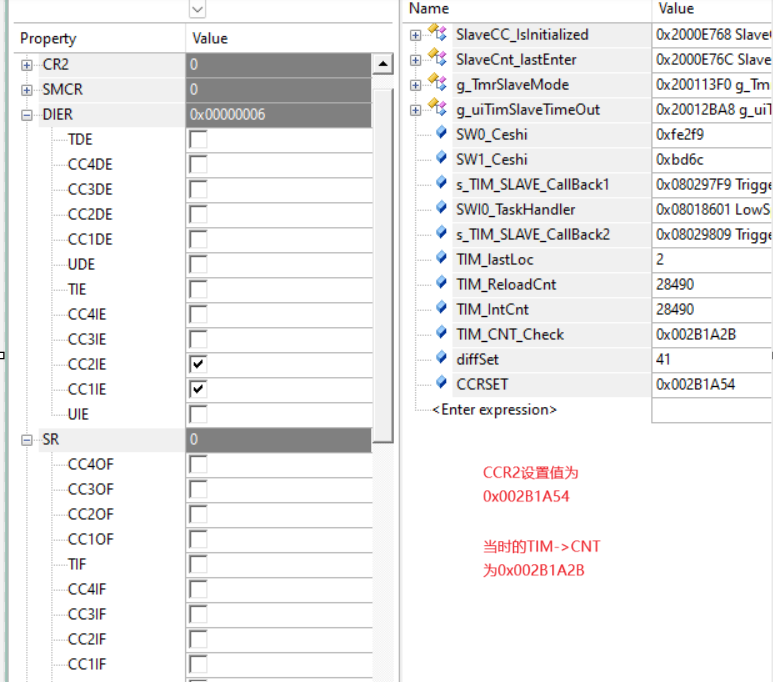Select the CC3IE property row label

click(x=87, y=339)
